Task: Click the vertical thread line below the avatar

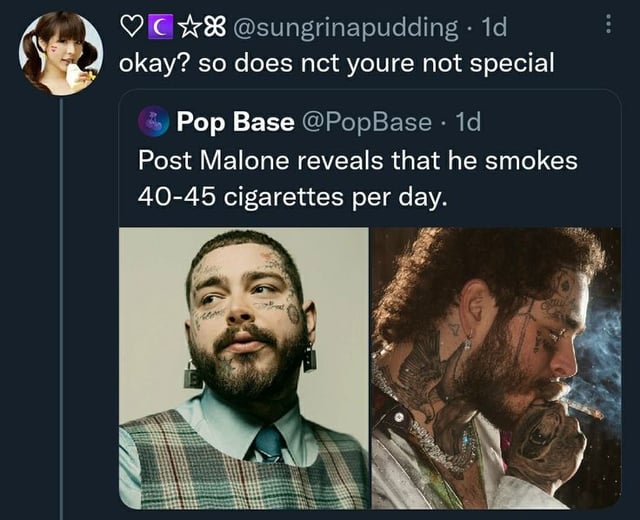Action: [61, 300]
